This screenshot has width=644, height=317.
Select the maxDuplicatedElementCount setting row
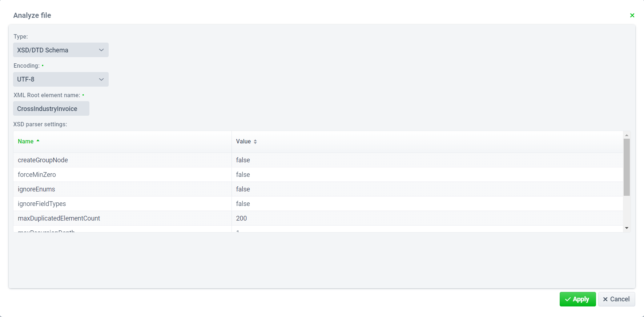[59, 218]
